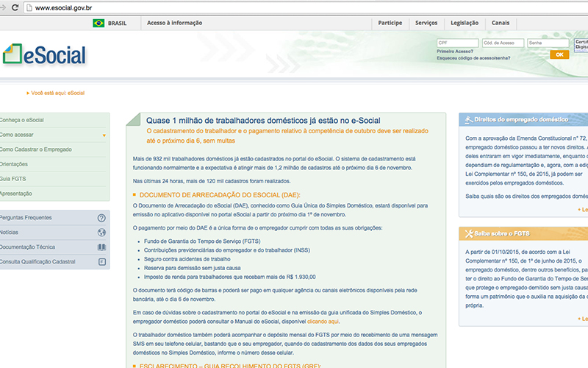Click the Notícias globe icon

click(x=101, y=233)
